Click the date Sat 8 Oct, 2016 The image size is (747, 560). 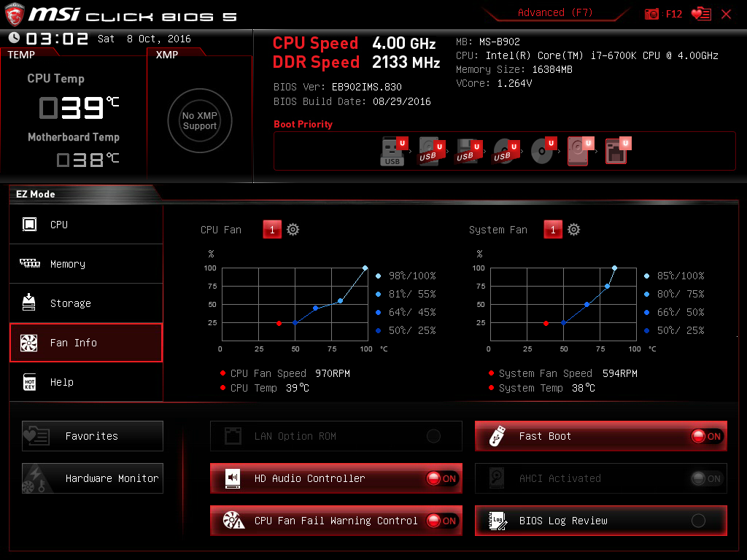click(x=144, y=39)
